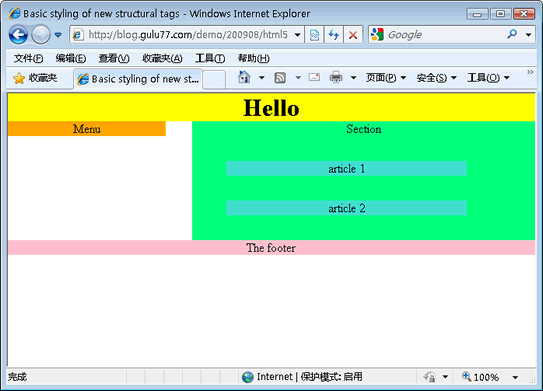Open the 工具(T) menu
543x391 pixels.
[210, 58]
